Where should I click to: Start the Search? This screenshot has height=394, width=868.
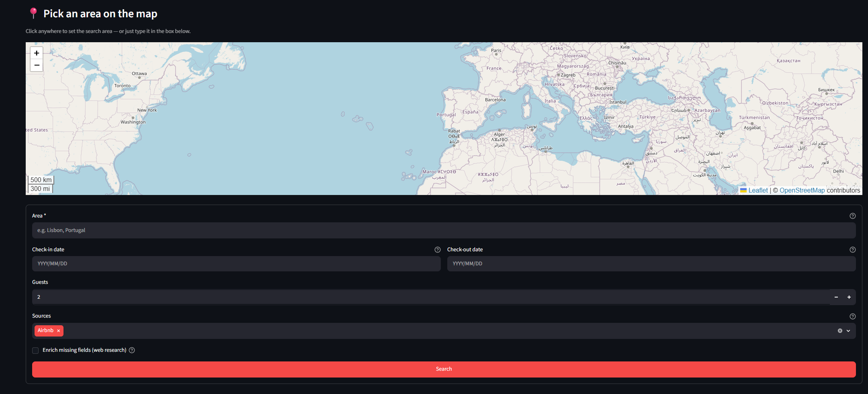(444, 369)
